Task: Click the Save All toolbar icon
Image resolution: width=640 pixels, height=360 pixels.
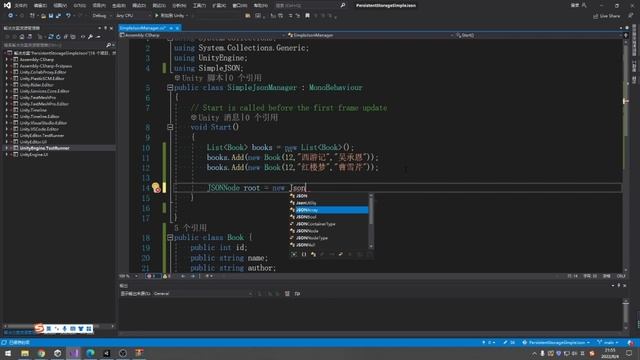Action: tap(58, 16)
